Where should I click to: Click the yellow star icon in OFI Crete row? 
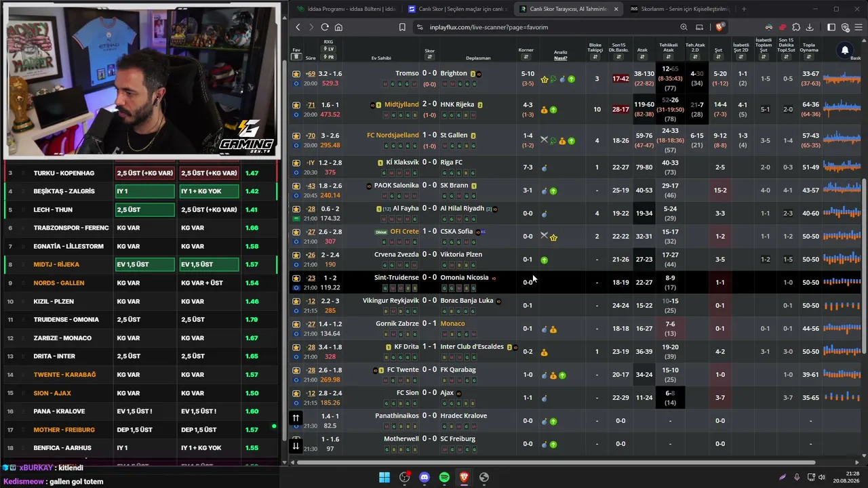tap(553, 237)
